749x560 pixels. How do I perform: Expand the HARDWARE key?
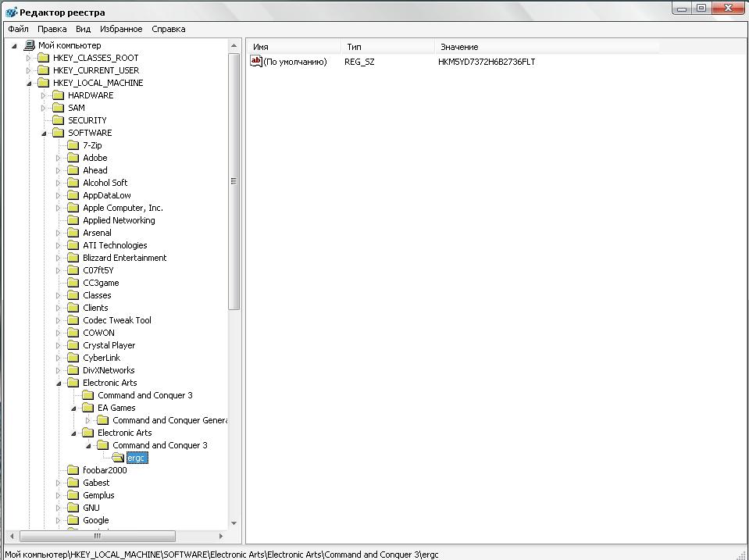point(44,95)
